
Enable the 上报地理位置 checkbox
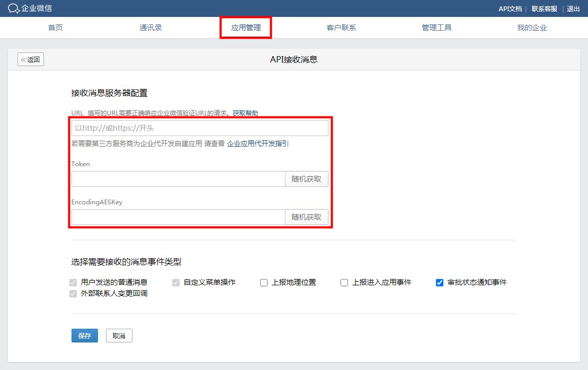(x=264, y=283)
